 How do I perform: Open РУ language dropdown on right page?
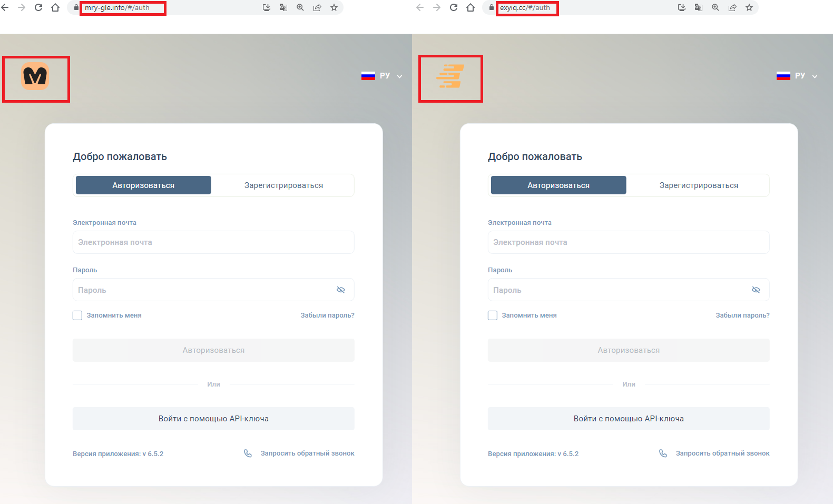tap(797, 76)
